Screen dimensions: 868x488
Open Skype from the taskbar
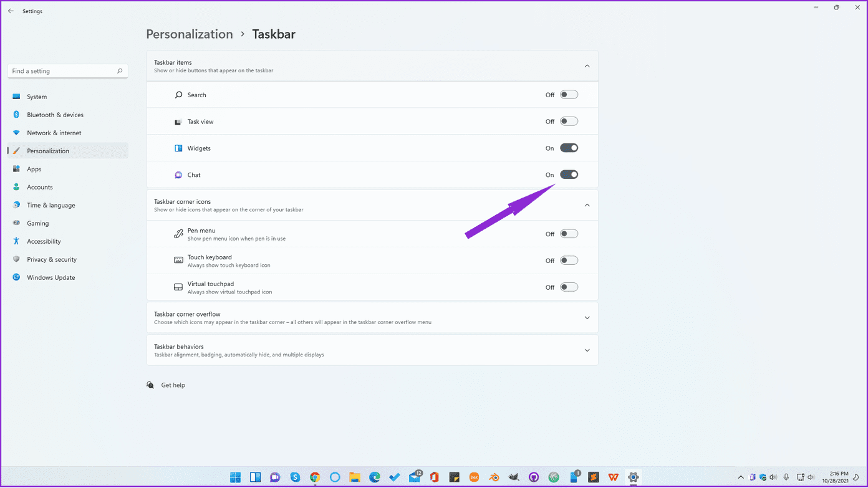point(295,477)
